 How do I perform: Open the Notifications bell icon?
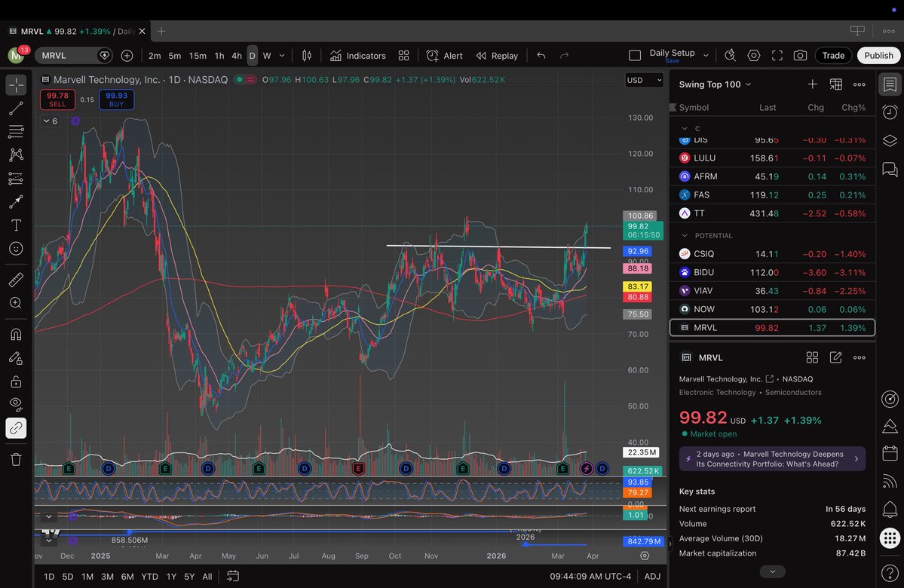pos(890,509)
